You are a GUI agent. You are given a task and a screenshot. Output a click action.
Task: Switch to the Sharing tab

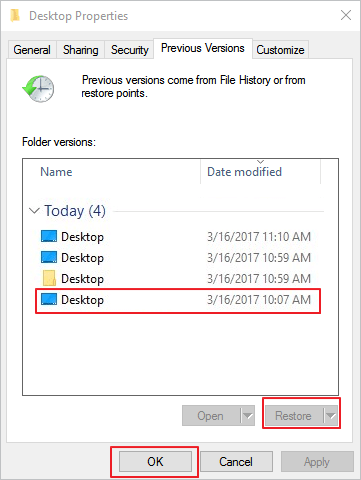pos(81,50)
